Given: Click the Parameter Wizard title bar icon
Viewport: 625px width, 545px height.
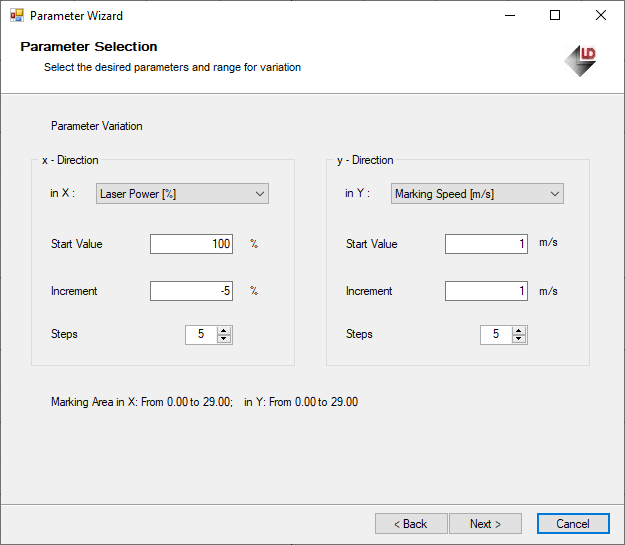Looking at the screenshot, I should (x=16, y=16).
